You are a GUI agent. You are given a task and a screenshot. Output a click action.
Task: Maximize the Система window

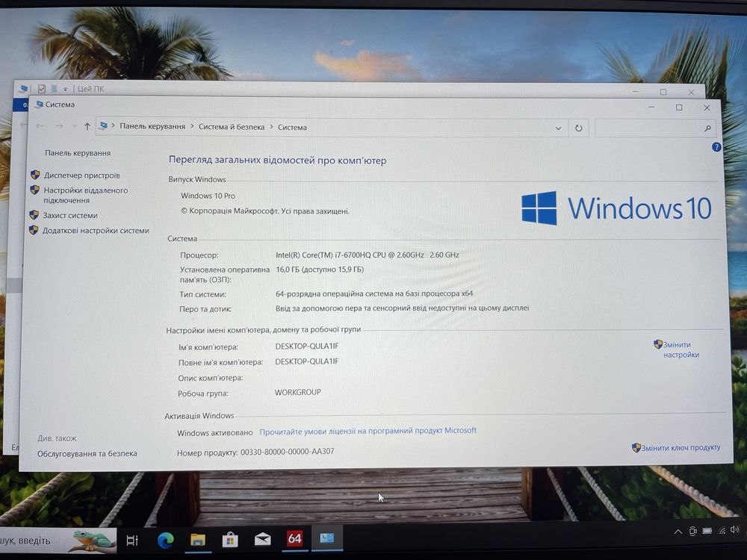(679, 108)
